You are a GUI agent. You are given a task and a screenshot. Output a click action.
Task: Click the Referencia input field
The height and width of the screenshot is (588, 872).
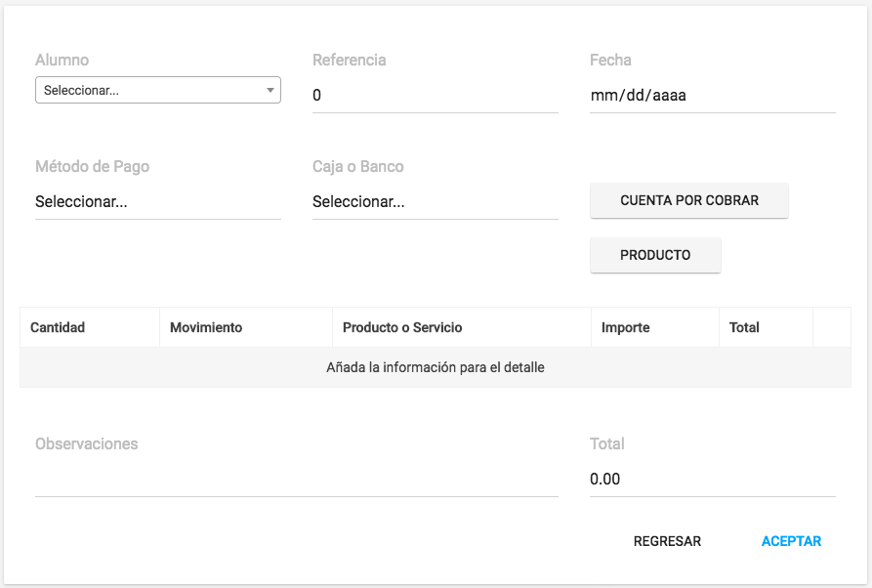click(x=435, y=95)
